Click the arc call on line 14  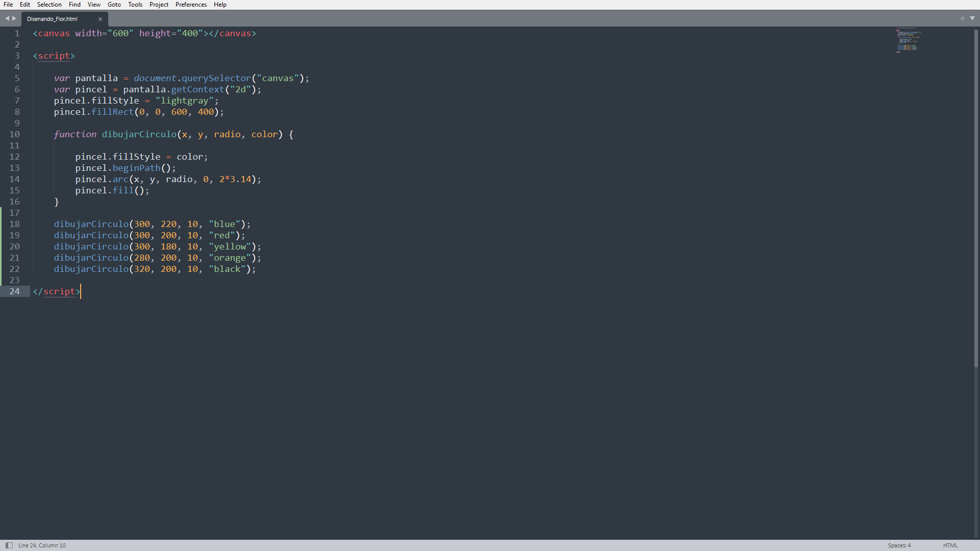coord(120,179)
